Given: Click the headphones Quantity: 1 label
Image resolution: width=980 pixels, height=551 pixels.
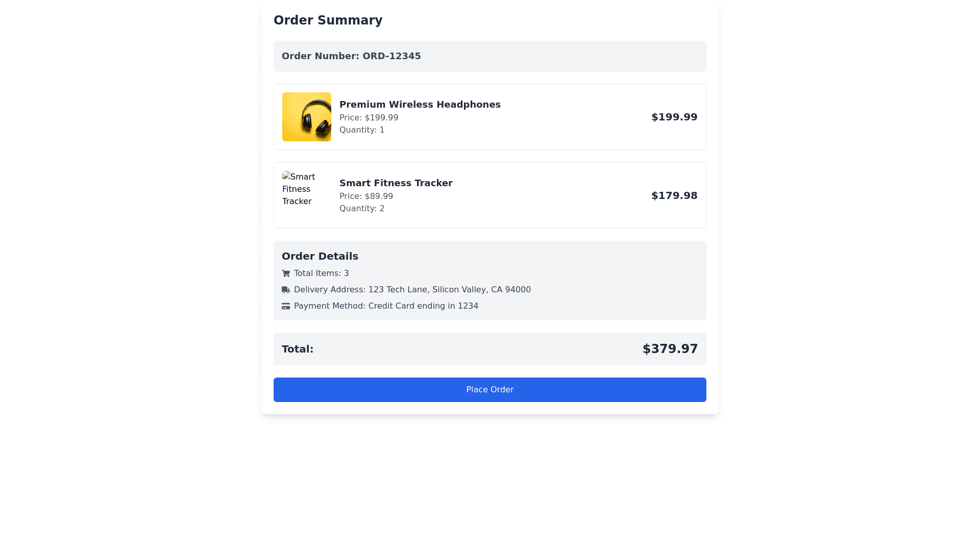Looking at the screenshot, I should (362, 130).
